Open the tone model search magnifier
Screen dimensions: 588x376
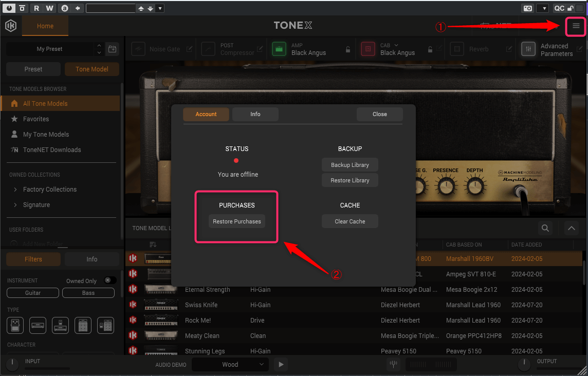pos(545,228)
